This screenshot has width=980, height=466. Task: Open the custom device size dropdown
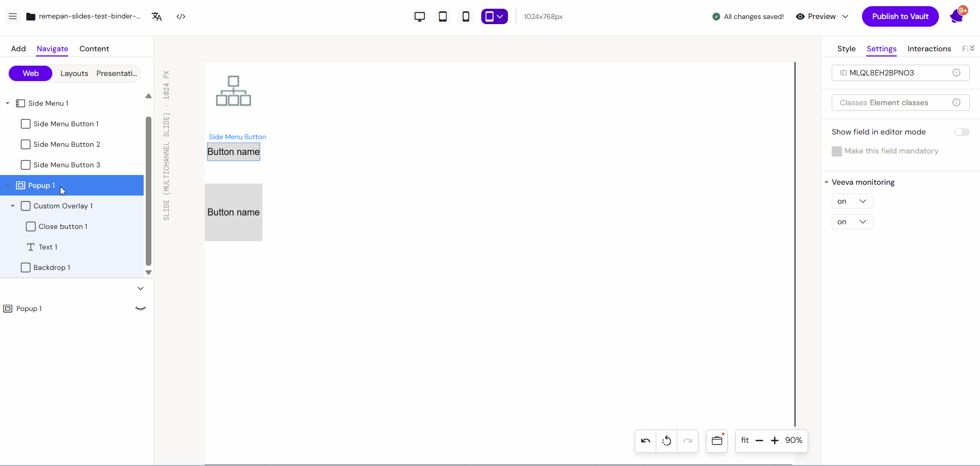(x=495, y=16)
